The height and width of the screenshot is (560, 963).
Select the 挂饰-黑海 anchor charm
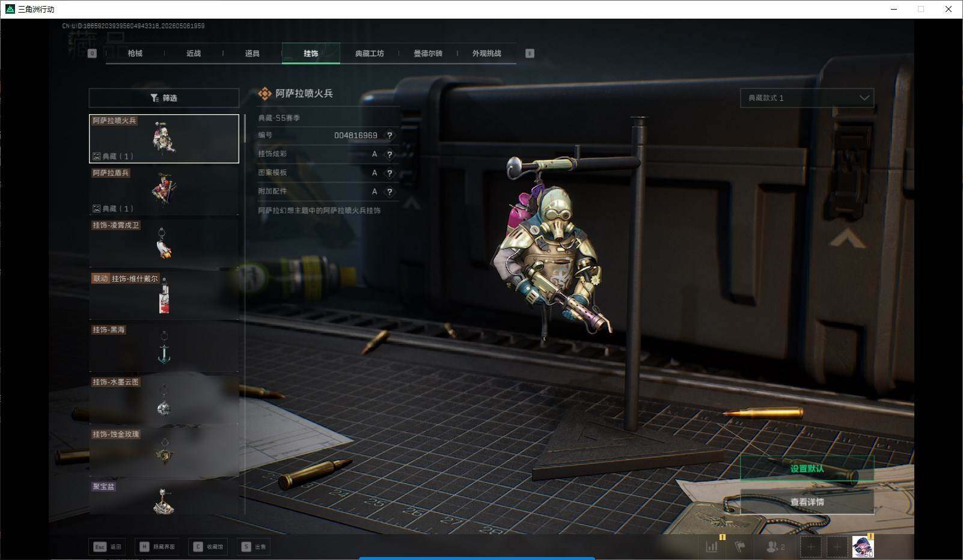click(x=164, y=348)
